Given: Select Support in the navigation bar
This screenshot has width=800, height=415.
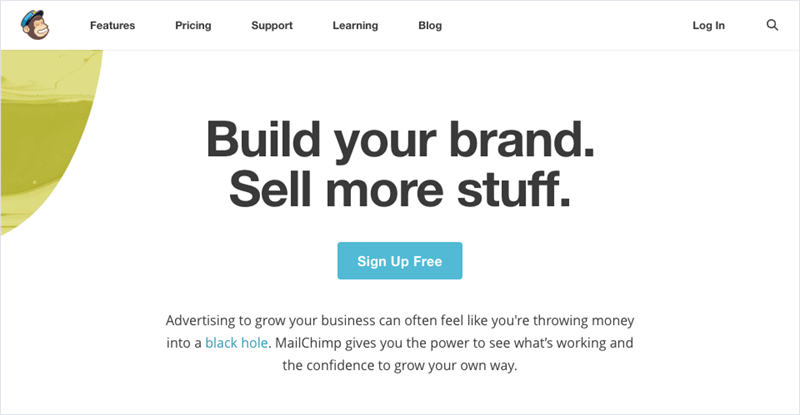Looking at the screenshot, I should click(x=272, y=26).
